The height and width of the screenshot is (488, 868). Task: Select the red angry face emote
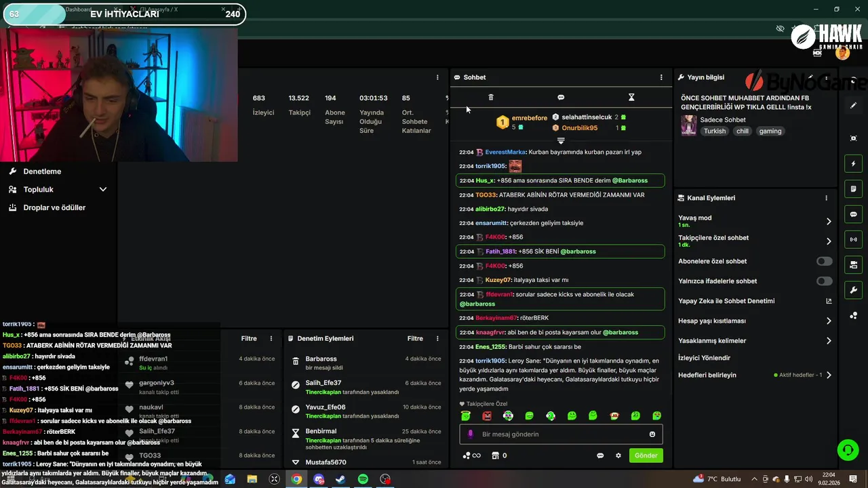pos(487,415)
